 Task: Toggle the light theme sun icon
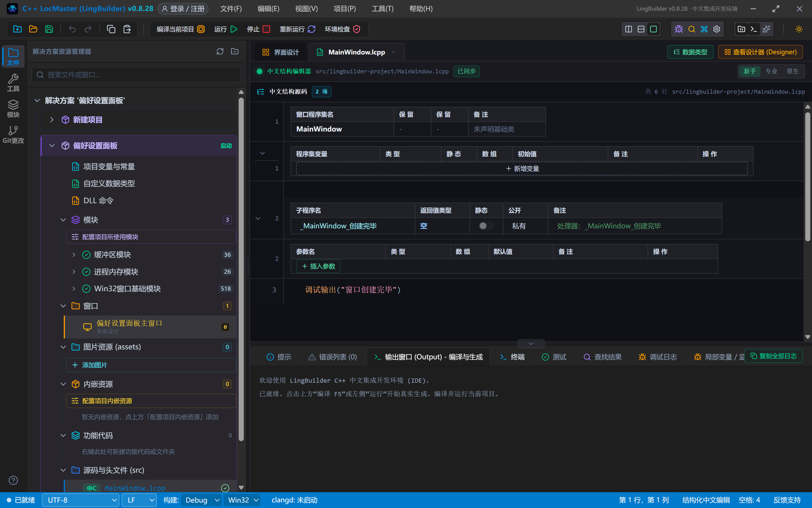799,29
